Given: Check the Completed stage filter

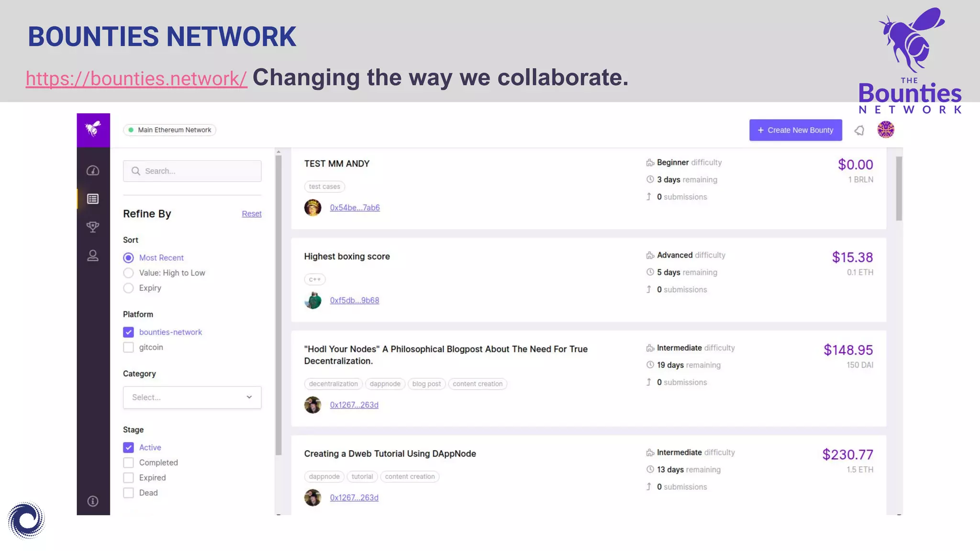Looking at the screenshot, I should pos(128,463).
